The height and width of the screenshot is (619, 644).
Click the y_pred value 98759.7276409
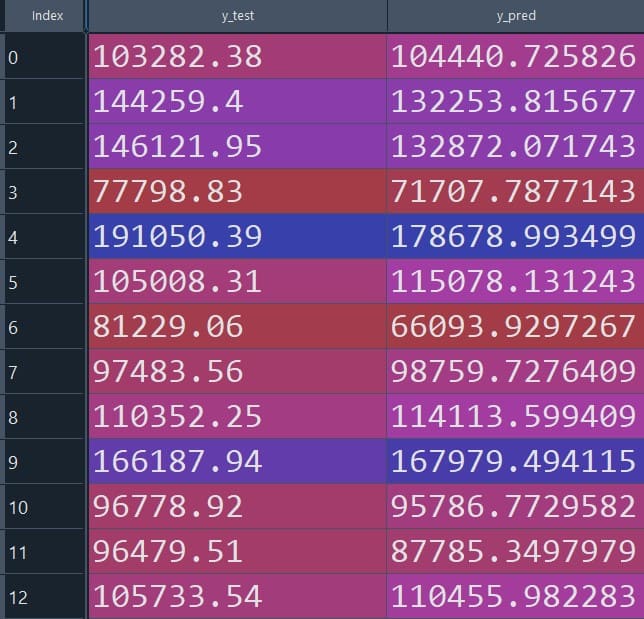pyautogui.click(x=515, y=372)
